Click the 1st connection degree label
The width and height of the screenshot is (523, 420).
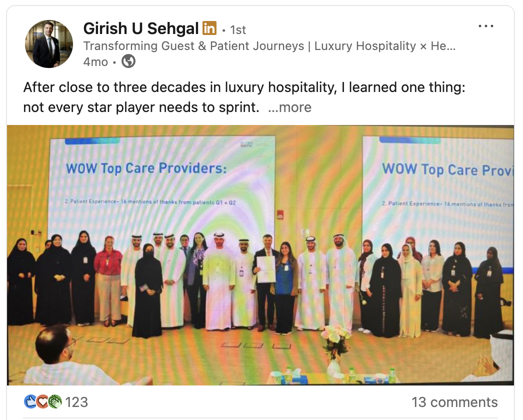pos(238,30)
